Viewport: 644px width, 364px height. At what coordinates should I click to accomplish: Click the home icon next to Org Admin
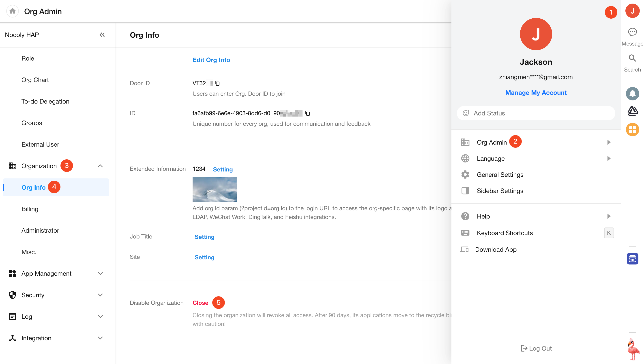click(13, 11)
